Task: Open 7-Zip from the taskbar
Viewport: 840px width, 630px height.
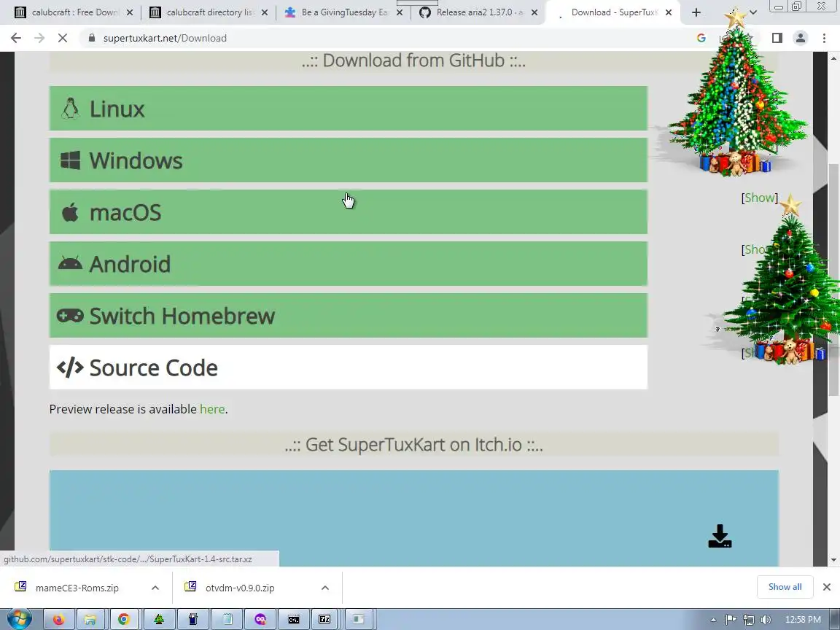Action: coord(324,619)
